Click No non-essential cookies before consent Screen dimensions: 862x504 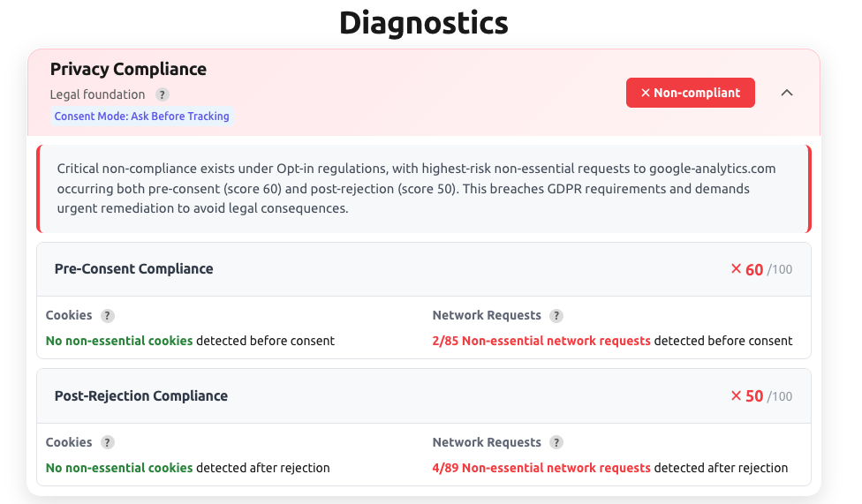pos(119,341)
